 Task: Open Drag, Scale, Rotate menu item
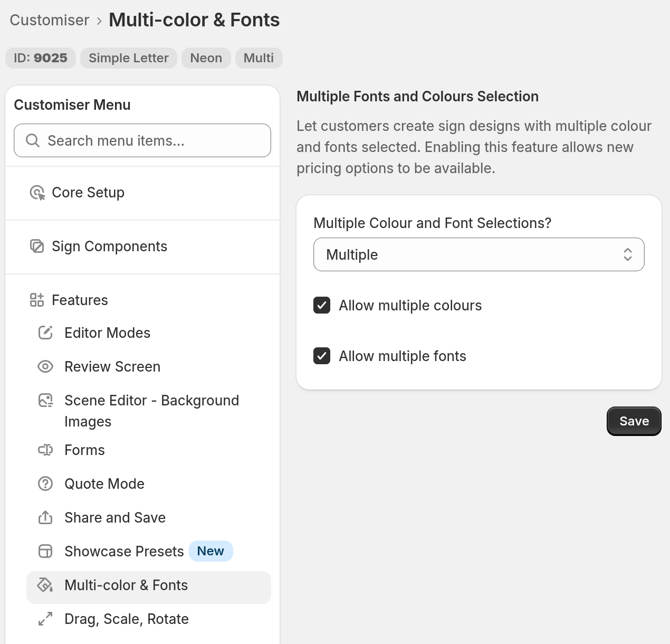149,619
